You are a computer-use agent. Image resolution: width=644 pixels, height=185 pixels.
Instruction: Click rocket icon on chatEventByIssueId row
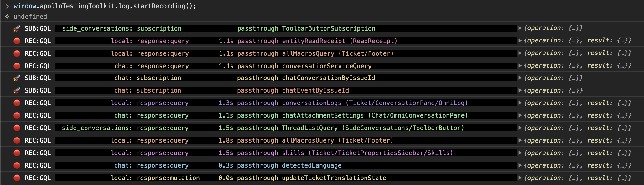point(17,90)
